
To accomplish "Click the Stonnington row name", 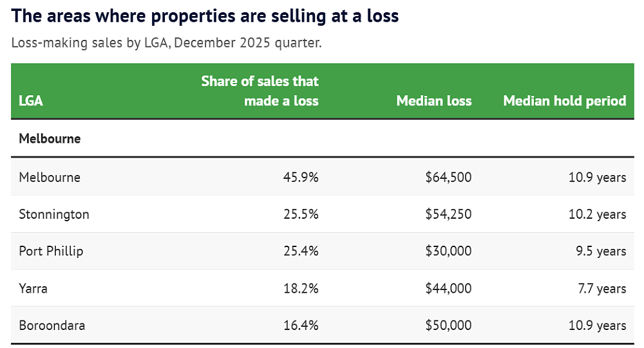I will coord(54,214).
